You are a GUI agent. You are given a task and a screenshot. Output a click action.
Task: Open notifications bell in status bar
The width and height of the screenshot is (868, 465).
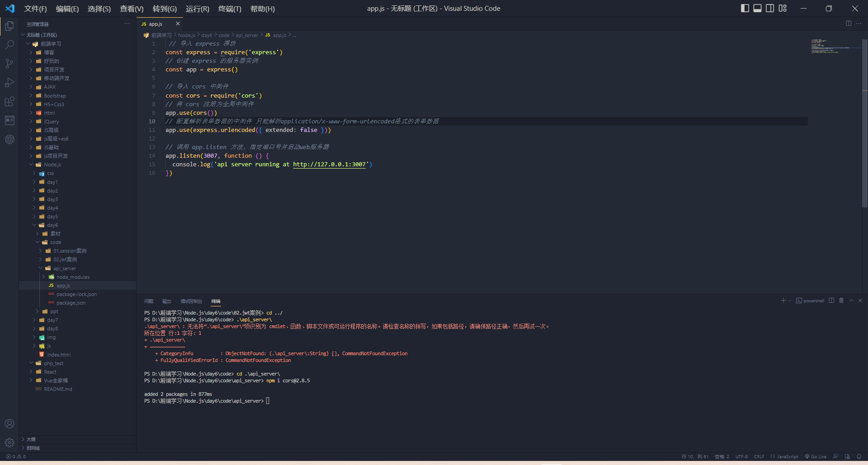click(859, 456)
